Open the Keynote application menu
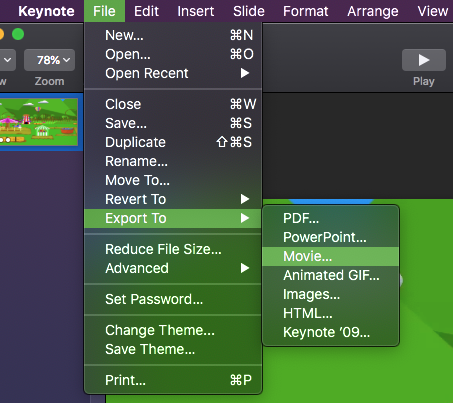Viewport: 453px width, 403px height. click(x=46, y=11)
